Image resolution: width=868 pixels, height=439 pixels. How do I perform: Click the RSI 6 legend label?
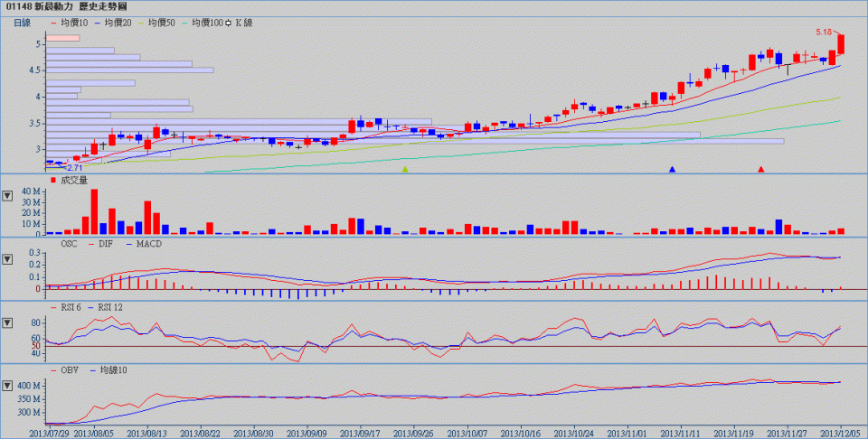(x=73, y=308)
